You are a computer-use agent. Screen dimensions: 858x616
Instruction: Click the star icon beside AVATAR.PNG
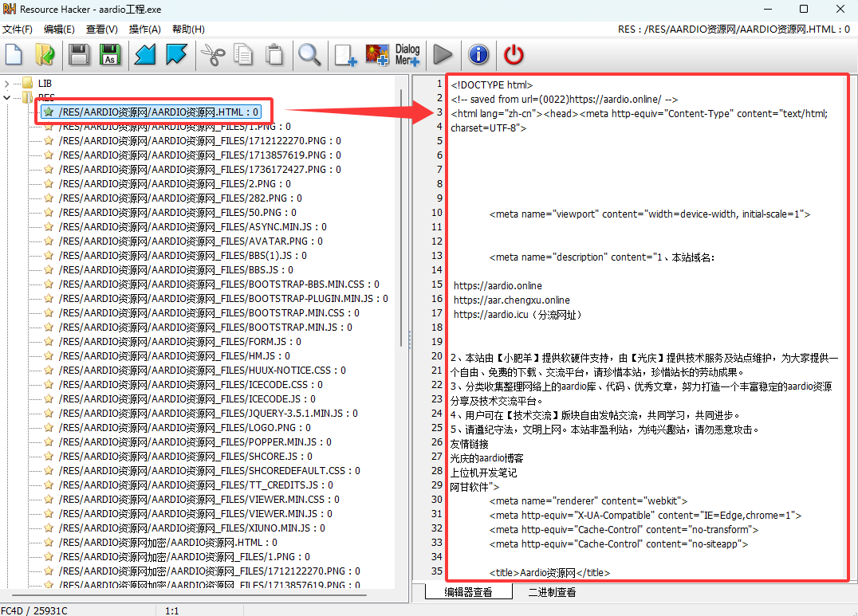coord(49,241)
